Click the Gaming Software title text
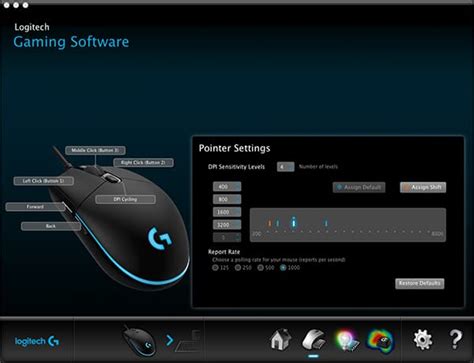This screenshot has height=363, width=474. coord(71,42)
